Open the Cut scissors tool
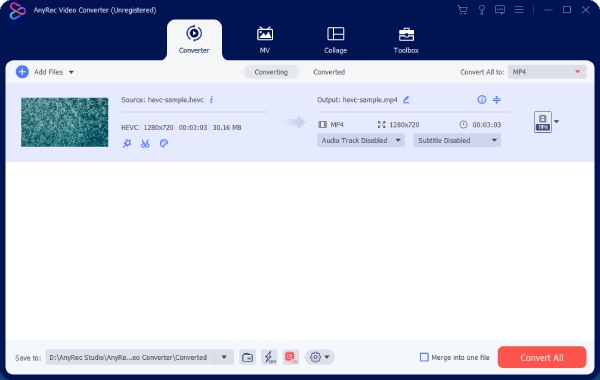The height and width of the screenshot is (380, 600). pos(145,144)
